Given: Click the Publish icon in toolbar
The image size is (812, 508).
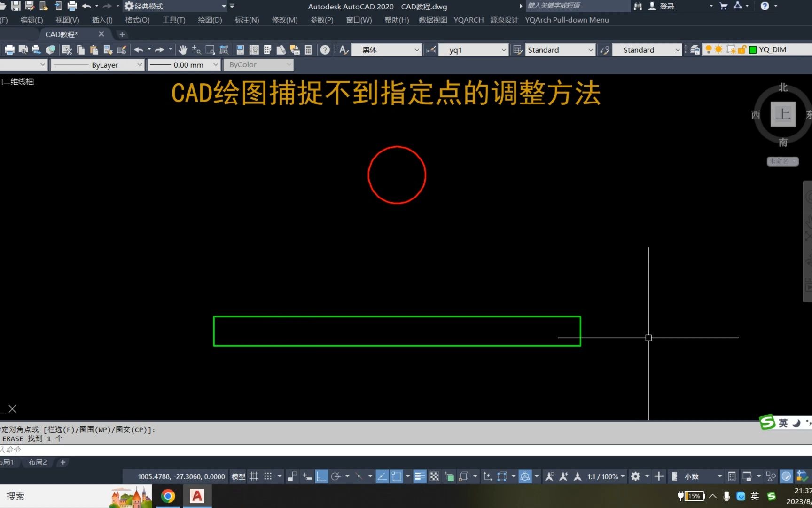Looking at the screenshot, I should 36,50.
